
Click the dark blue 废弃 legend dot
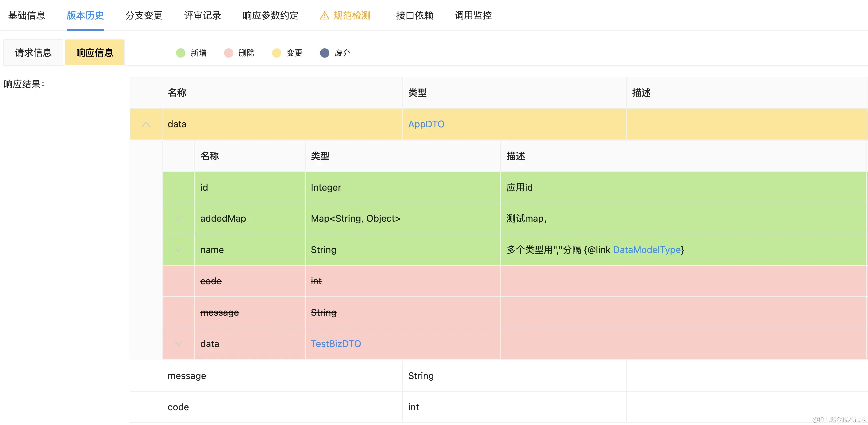324,53
